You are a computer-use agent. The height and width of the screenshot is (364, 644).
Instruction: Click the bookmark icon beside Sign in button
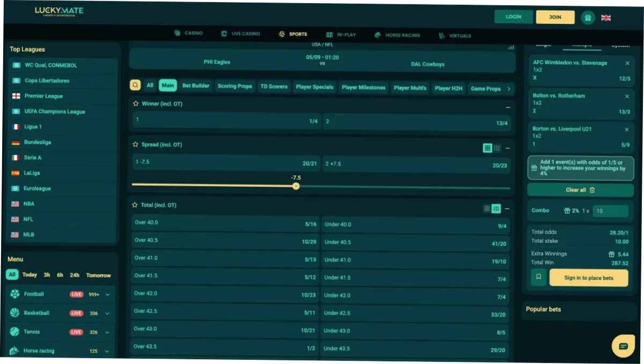(x=538, y=278)
